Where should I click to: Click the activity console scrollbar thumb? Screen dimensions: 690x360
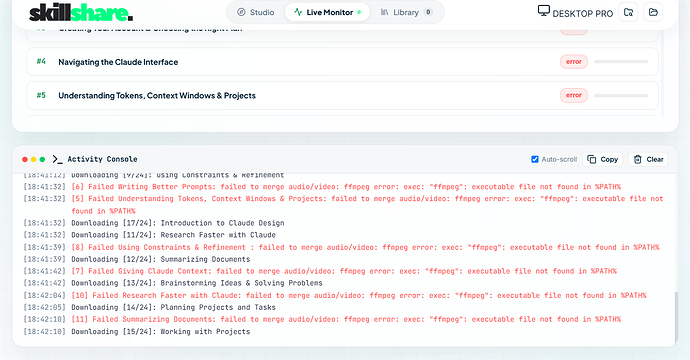pyautogui.click(x=675, y=318)
